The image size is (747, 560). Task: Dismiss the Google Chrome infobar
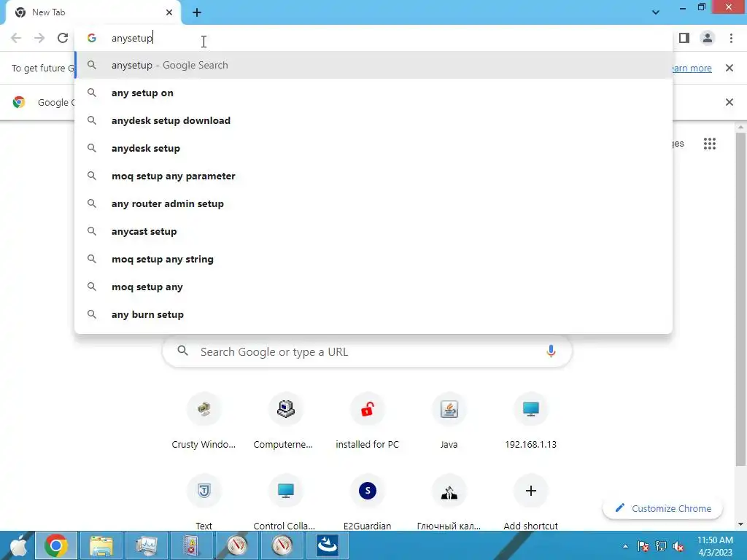(729, 102)
